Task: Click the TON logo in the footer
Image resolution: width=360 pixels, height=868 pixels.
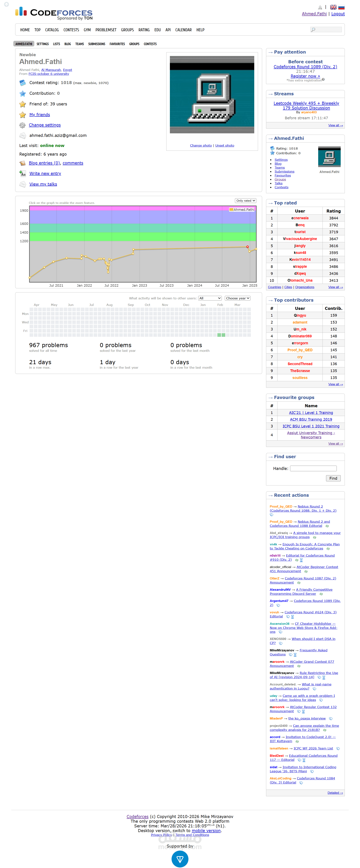Action: 180,859
